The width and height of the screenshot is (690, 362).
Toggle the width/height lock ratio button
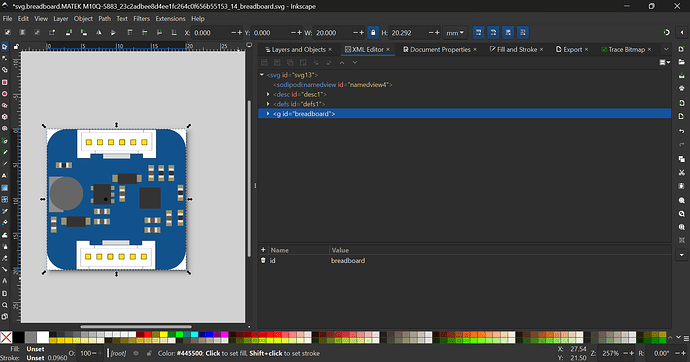pos(373,33)
